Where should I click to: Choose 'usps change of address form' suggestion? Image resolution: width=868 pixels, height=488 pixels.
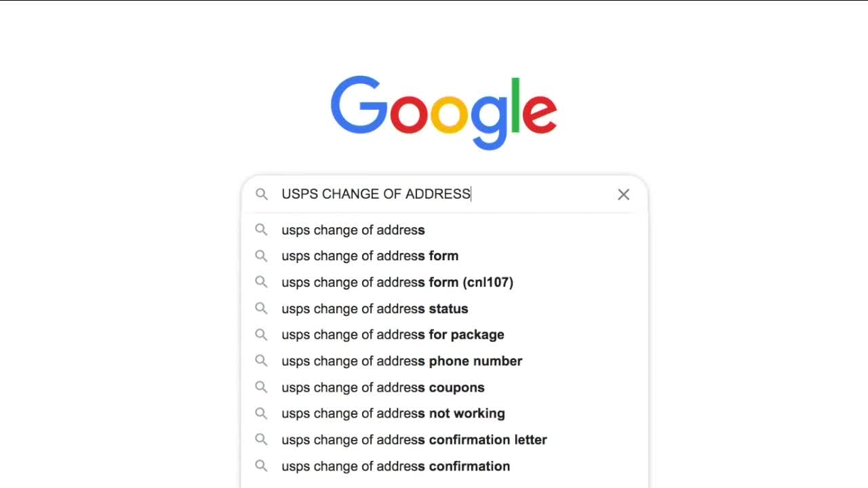point(370,256)
